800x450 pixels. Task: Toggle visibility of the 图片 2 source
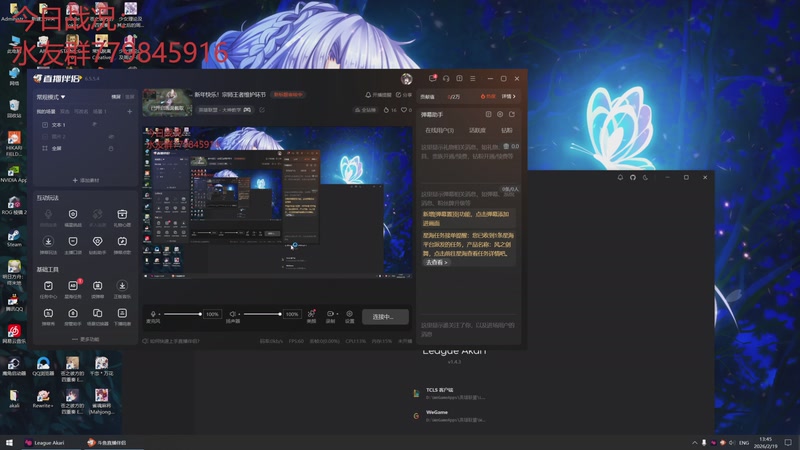coord(111,136)
